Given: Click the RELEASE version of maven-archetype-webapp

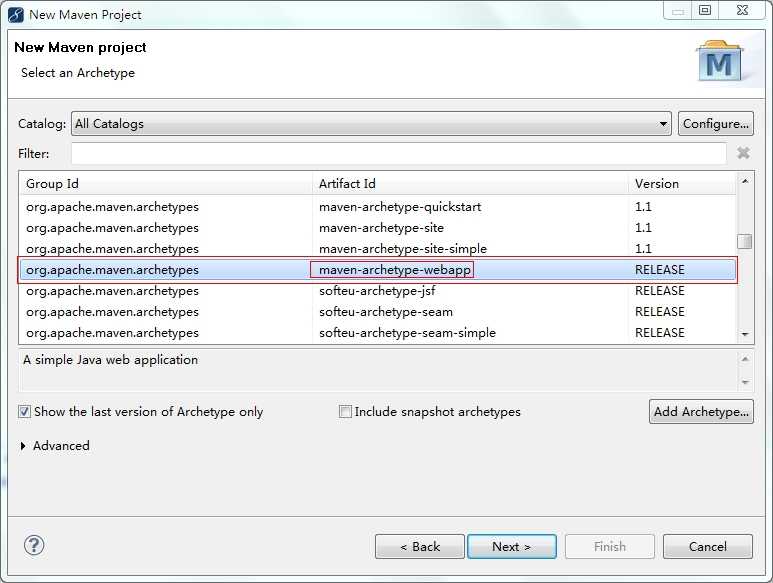Looking at the screenshot, I should 660,270.
